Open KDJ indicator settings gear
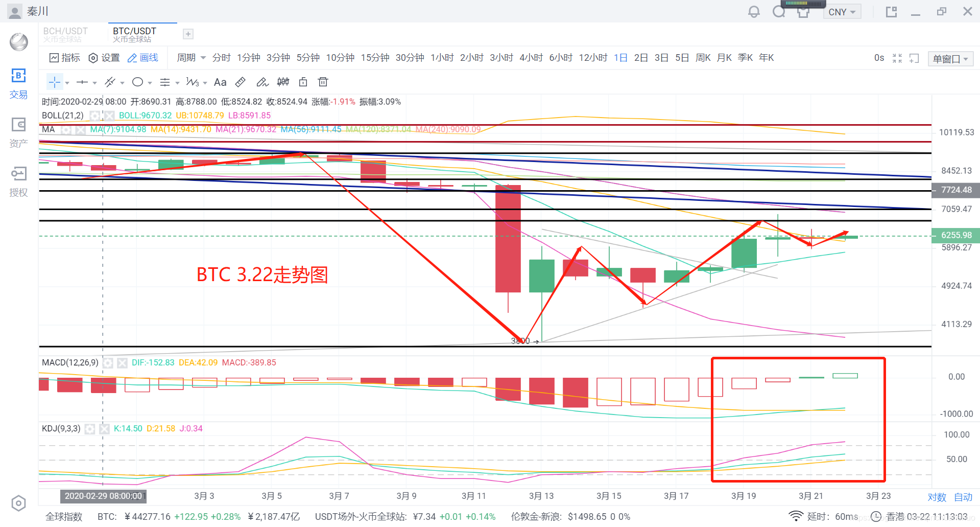This screenshot has width=980, height=527. (90, 429)
